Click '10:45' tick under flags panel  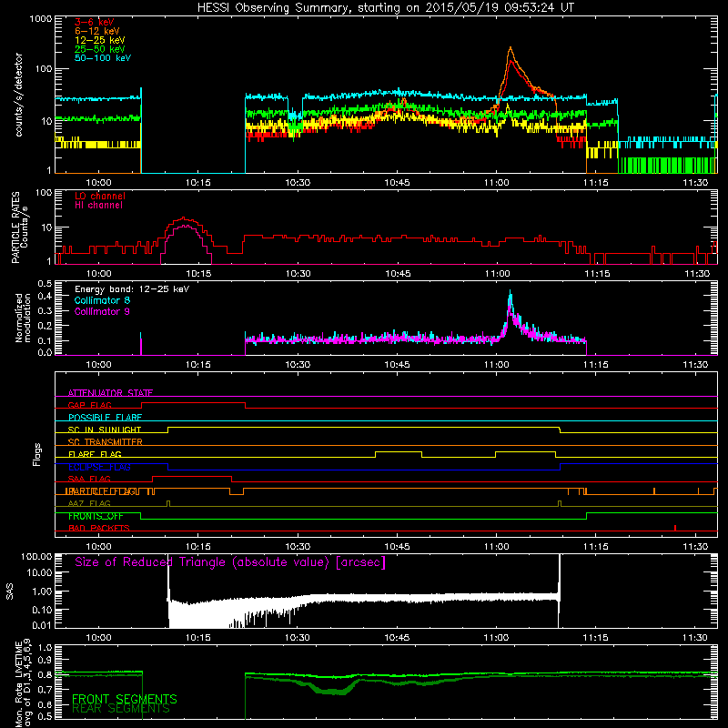(x=398, y=547)
